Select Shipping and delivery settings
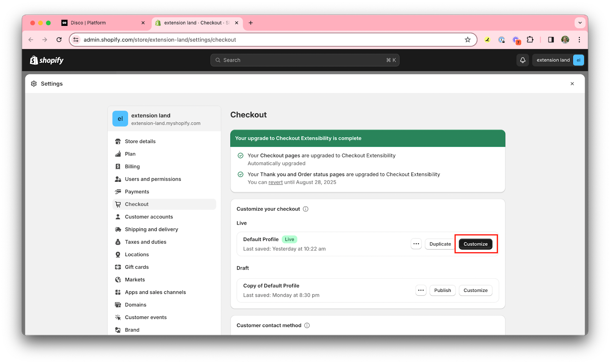610x364 pixels. pos(164,229)
